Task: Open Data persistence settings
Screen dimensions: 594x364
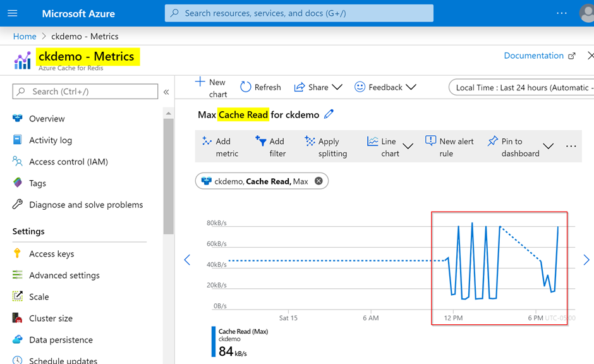Action: click(61, 340)
